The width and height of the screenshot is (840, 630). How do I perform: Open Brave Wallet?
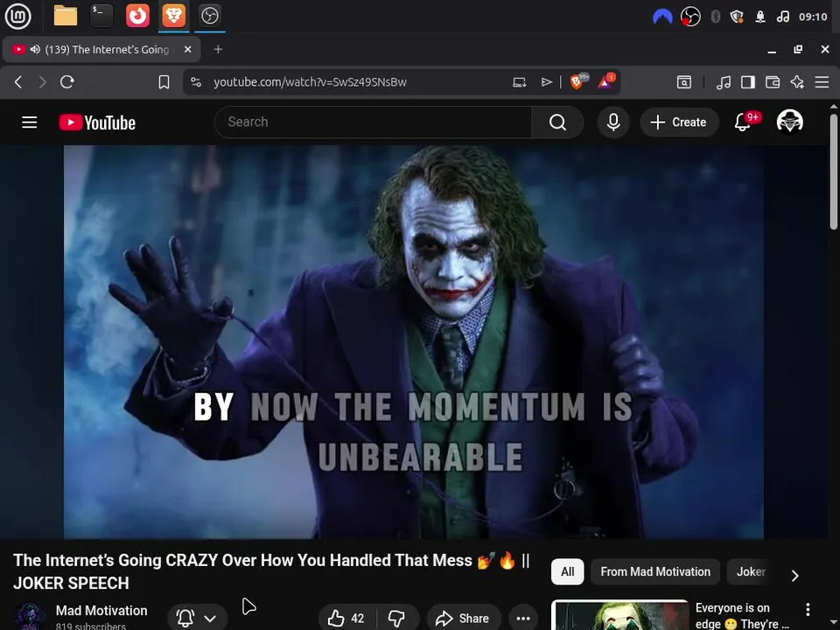[x=773, y=82]
